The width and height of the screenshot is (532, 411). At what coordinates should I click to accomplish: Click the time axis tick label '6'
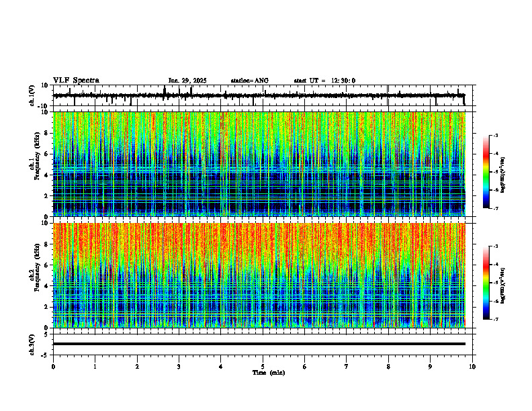304,367
